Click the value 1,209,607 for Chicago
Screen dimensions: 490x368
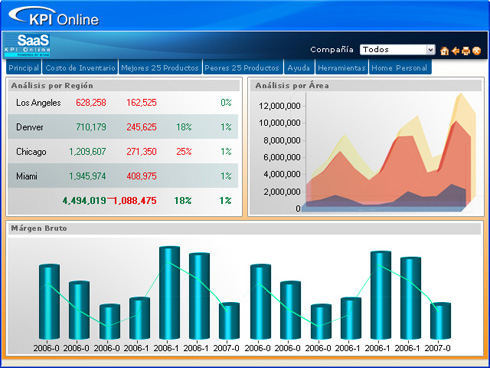pos(87,152)
